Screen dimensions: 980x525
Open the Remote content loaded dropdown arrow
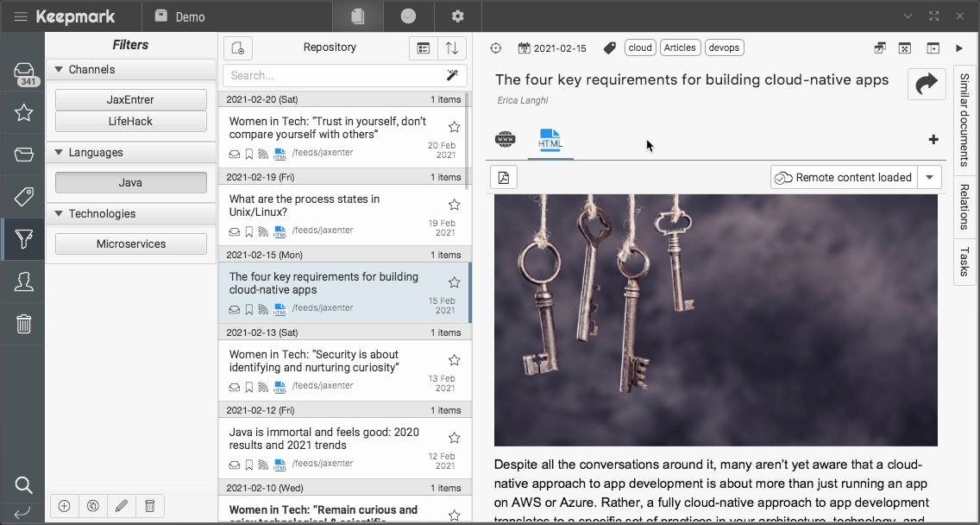929,178
